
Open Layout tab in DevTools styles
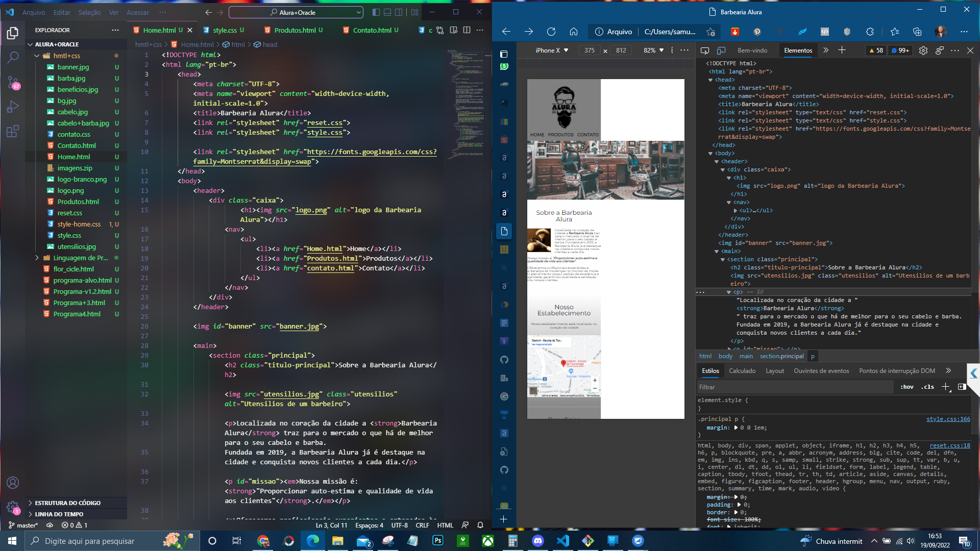(x=774, y=371)
